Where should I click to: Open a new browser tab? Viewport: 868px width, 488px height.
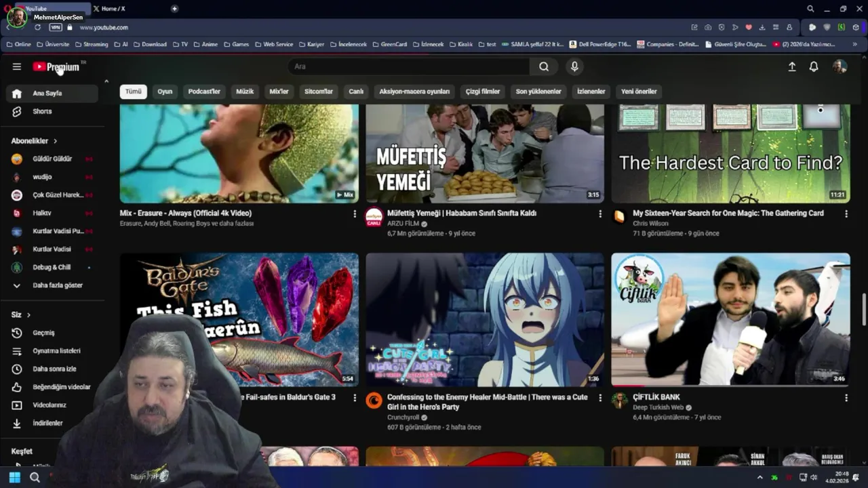174,8
